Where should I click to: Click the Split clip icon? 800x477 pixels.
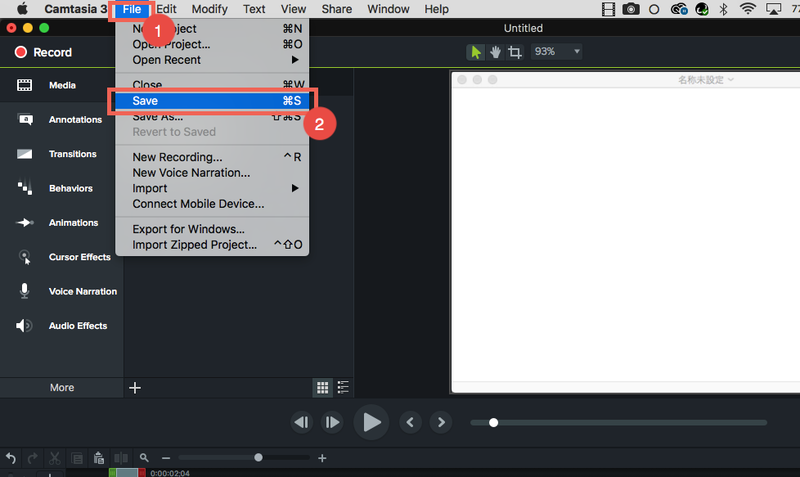121,458
